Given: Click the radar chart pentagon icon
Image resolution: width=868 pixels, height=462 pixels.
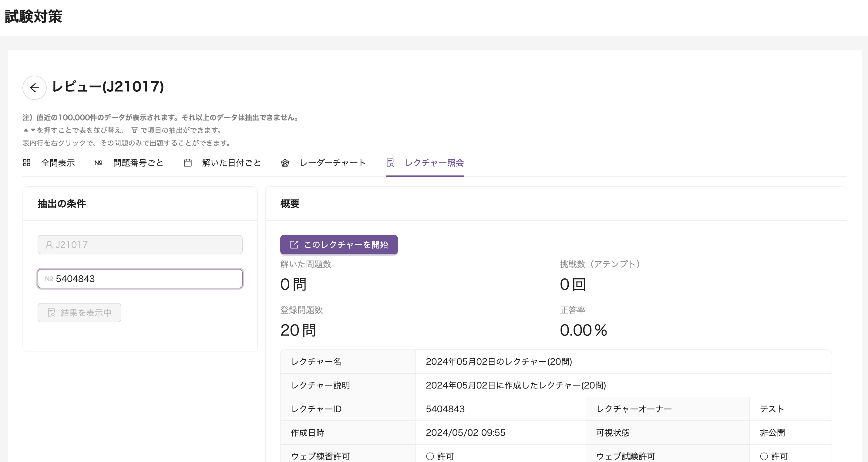Looking at the screenshot, I should pos(285,163).
